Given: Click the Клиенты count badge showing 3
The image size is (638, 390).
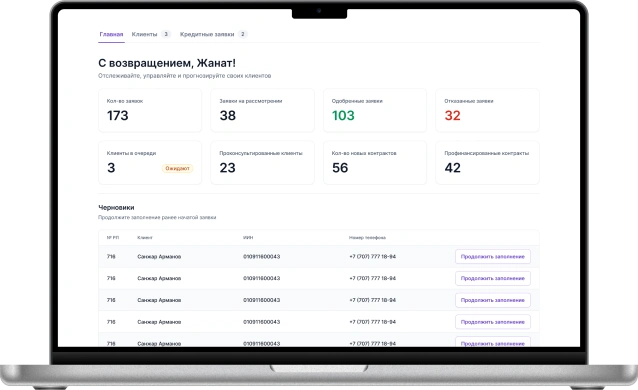Looking at the screenshot, I should click(x=166, y=34).
